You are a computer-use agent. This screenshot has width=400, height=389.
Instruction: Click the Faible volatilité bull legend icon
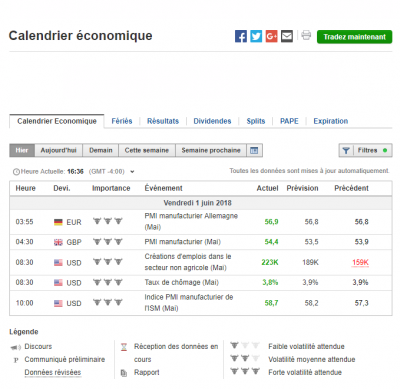[245, 345]
